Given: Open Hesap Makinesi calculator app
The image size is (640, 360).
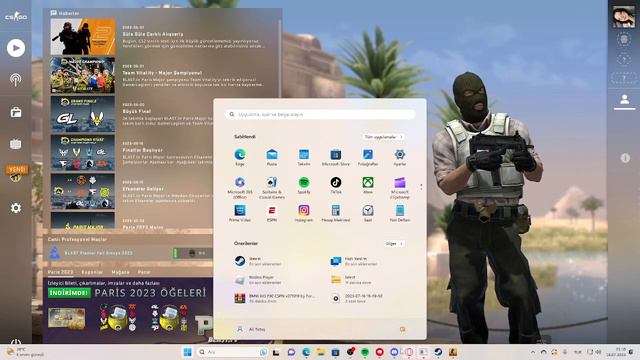Looking at the screenshot, I should [336, 213].
